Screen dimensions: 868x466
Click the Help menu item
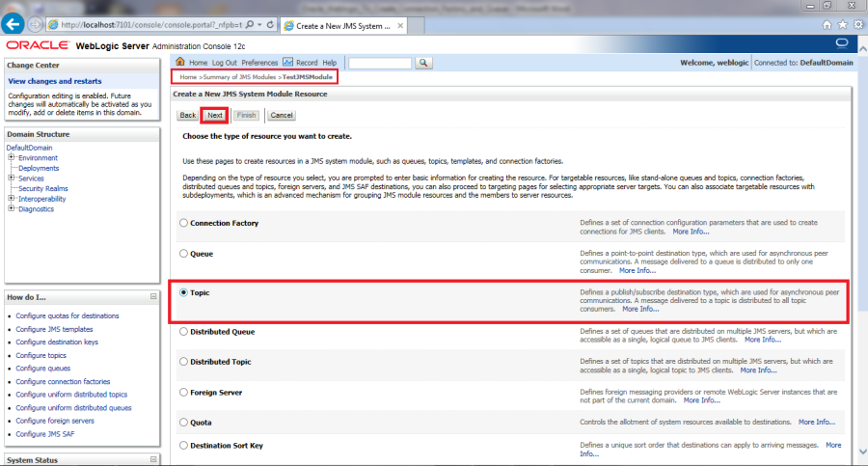(330, 63)
